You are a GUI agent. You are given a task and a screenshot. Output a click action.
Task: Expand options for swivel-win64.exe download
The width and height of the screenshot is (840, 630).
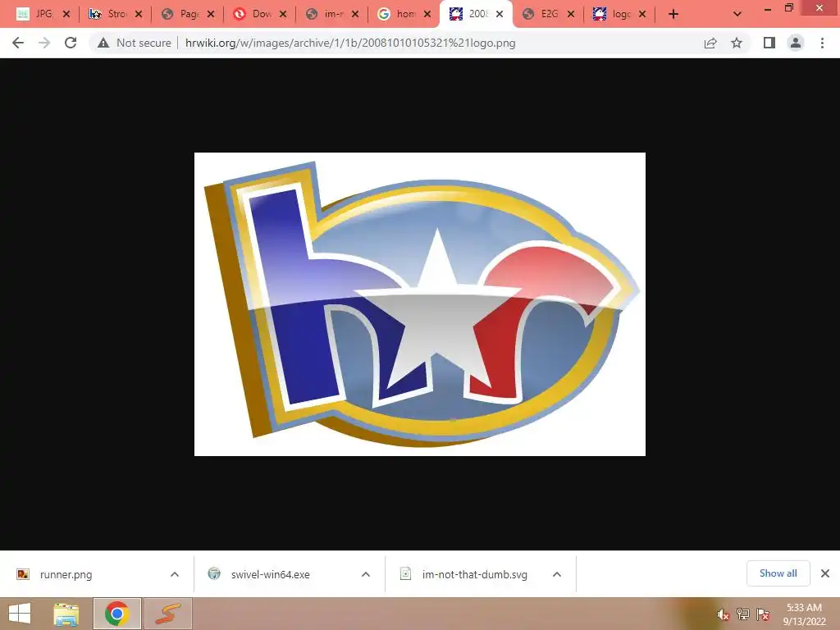tap(366, 574)
